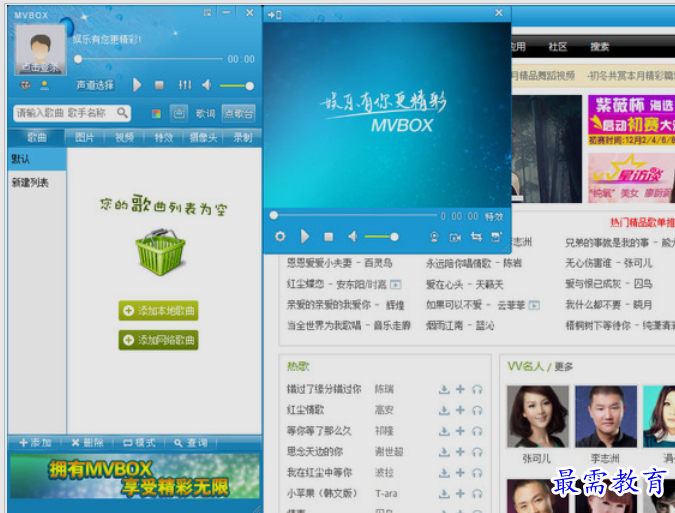The width and height of the screenshot is (675, 513).
Task: Stop video in the video window
Action: 328,237
